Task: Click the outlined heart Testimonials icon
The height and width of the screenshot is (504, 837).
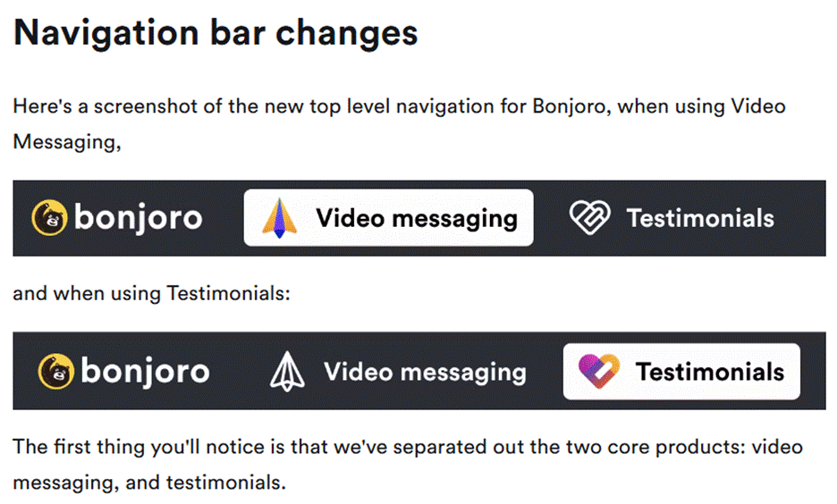Action: pos(589,217)
